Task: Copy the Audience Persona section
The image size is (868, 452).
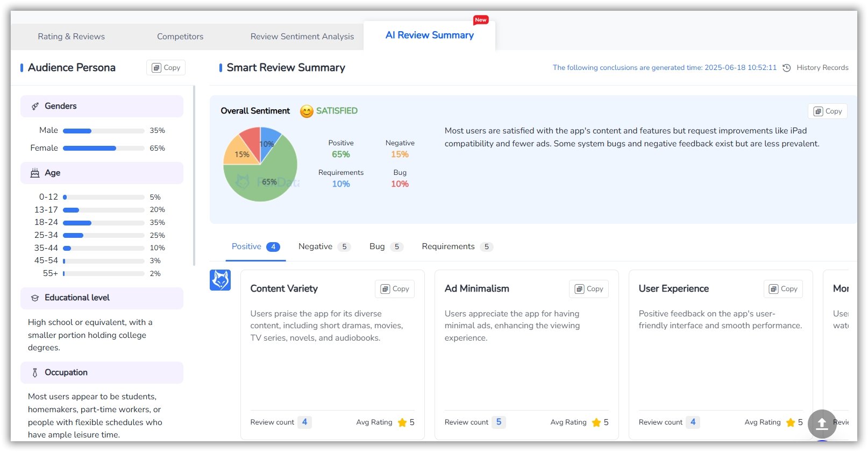Action: pyautogui.click(x=166, y=68)
